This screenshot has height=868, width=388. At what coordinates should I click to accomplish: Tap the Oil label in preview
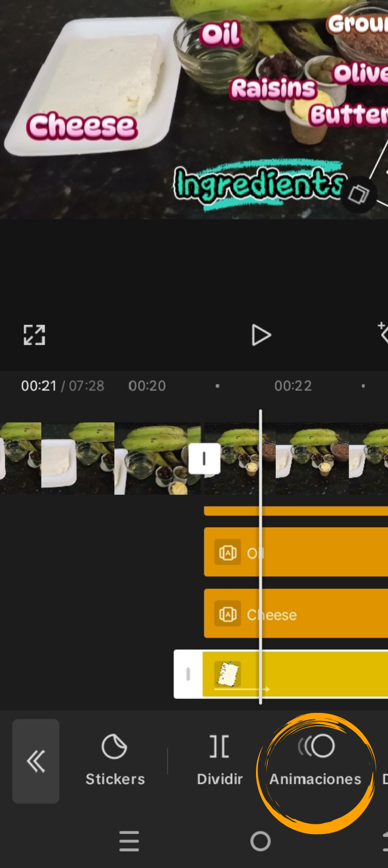[x=221, y=35]
